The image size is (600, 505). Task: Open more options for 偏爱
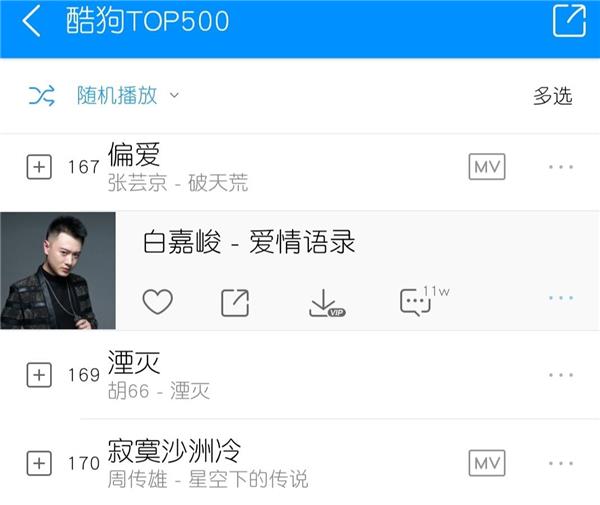pos(561,167)
